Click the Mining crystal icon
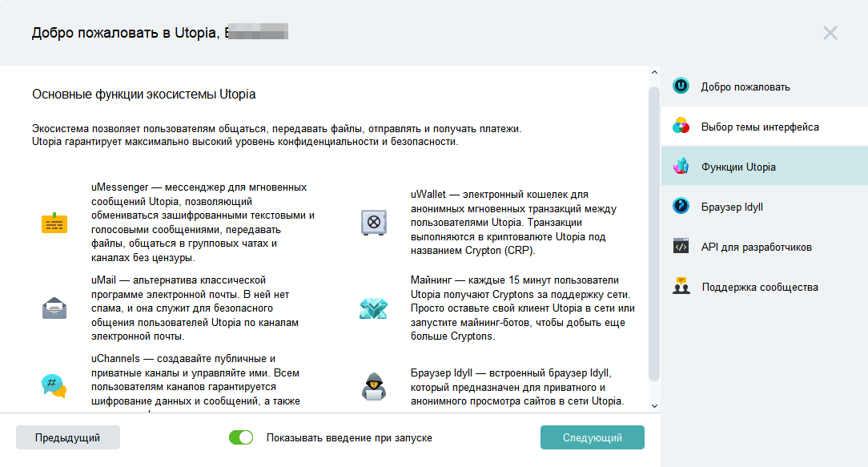868x467 pixels. coord(373,308)
